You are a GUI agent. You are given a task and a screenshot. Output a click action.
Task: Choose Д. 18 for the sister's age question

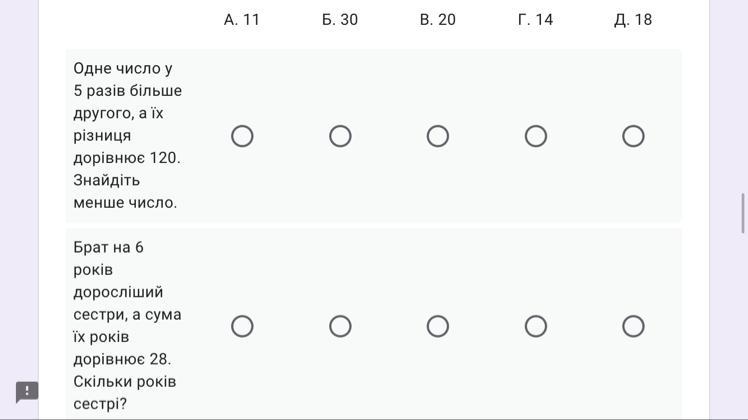coord(633,326)
